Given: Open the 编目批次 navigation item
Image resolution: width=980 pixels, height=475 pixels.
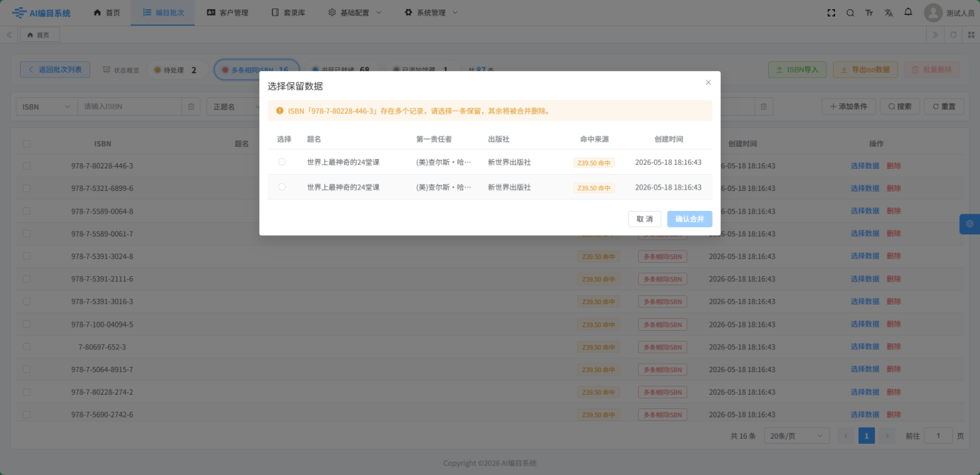Looking at the screenshot, I should pyautogui.click(x=163, y=13).
